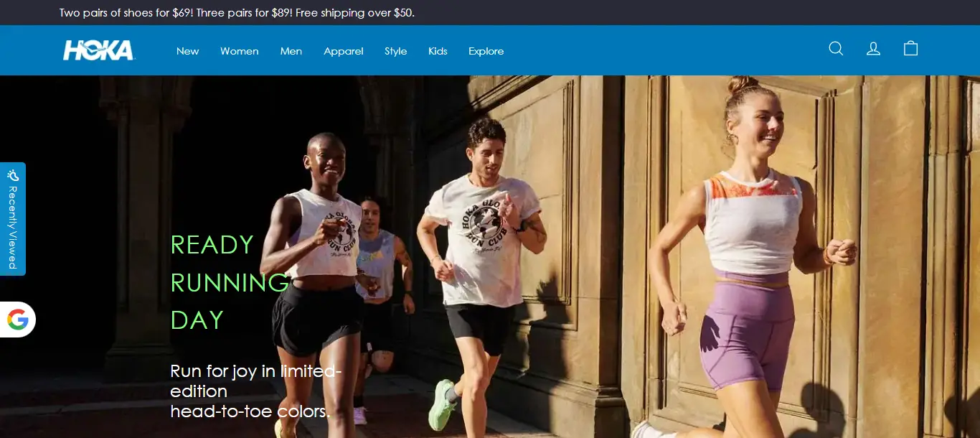Open the Women menu

239,51
